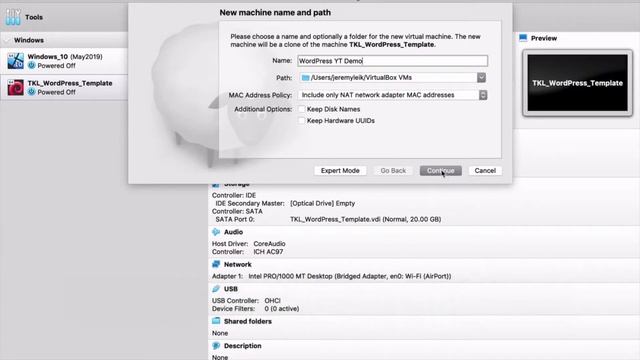This screenshot has width=640, height=360.
Task: Click the Description section heading
Action: click(x=242, y=346)
